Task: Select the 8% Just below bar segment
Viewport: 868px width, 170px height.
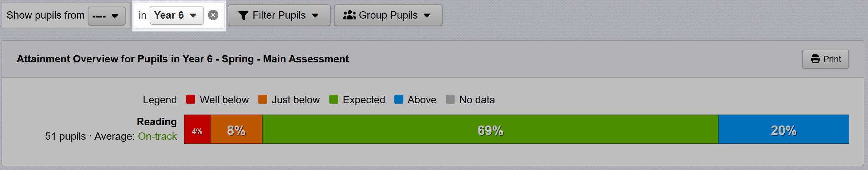Action: click(x=236, y=130)
